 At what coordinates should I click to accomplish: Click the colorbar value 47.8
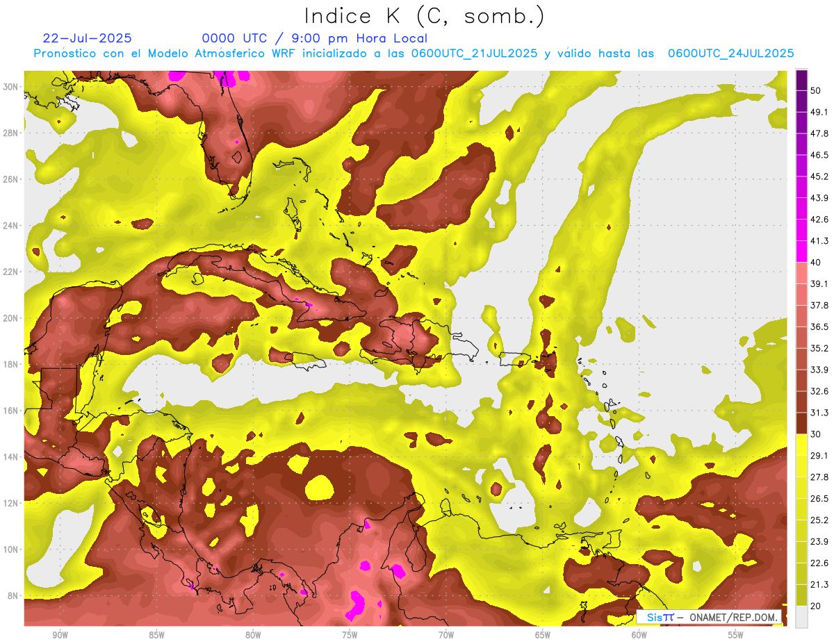point(820,133)
